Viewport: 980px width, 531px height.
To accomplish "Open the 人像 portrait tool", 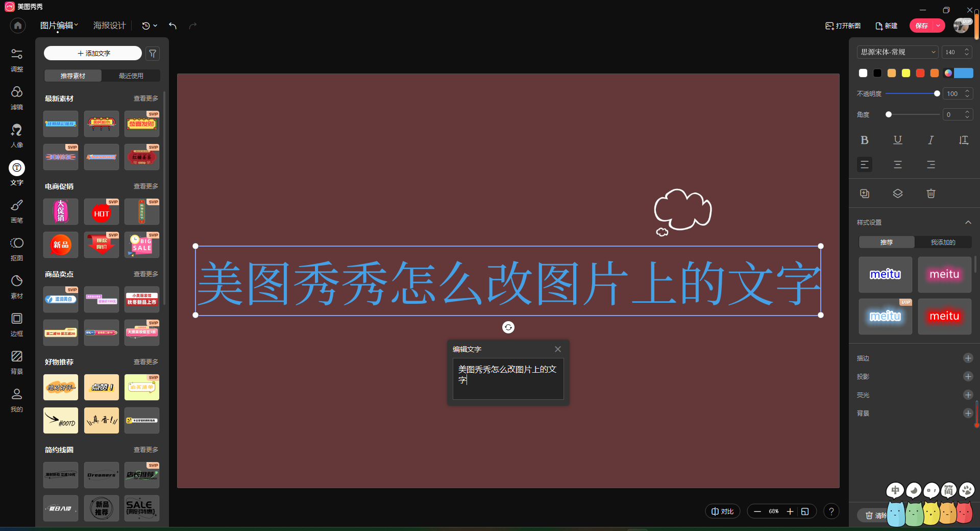I will (17, 135).
